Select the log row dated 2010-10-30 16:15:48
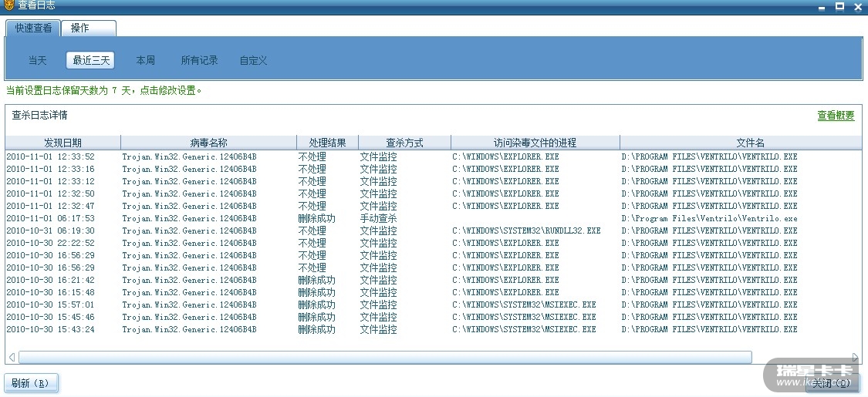The height and width of the screenshot is (397, 868). click(x=434, y=292)
